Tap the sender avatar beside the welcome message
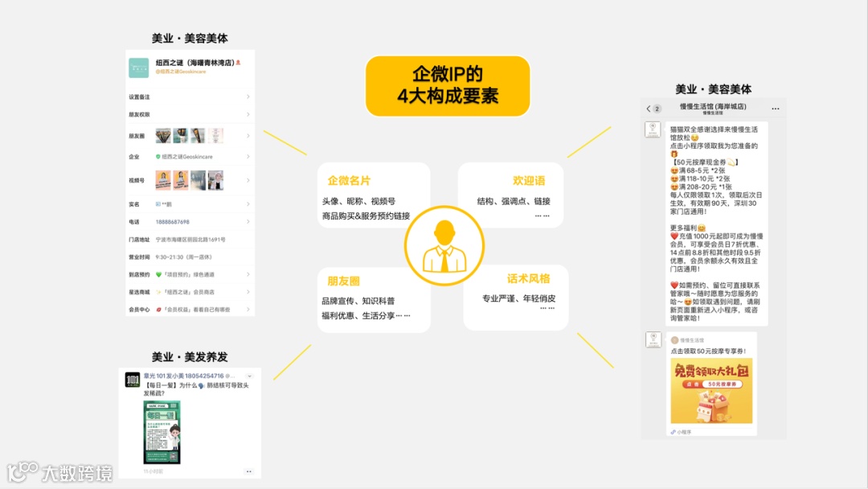868x489 pixels. click(653, 129)
